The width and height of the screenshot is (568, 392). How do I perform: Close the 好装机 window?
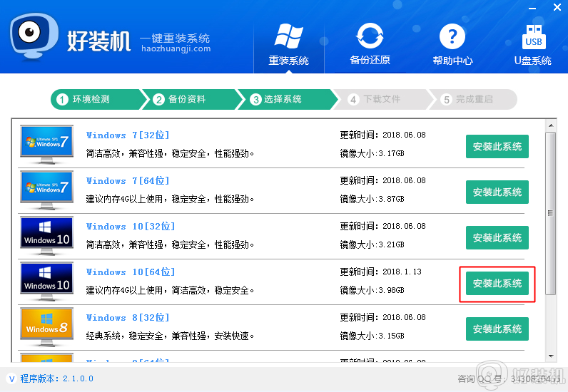[x=557, y=7]
